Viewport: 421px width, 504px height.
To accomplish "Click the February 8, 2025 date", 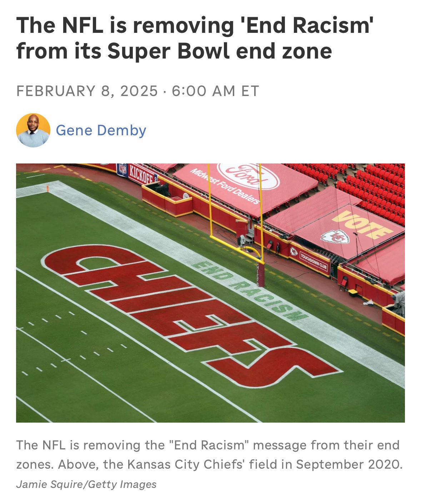I will 87,91.
